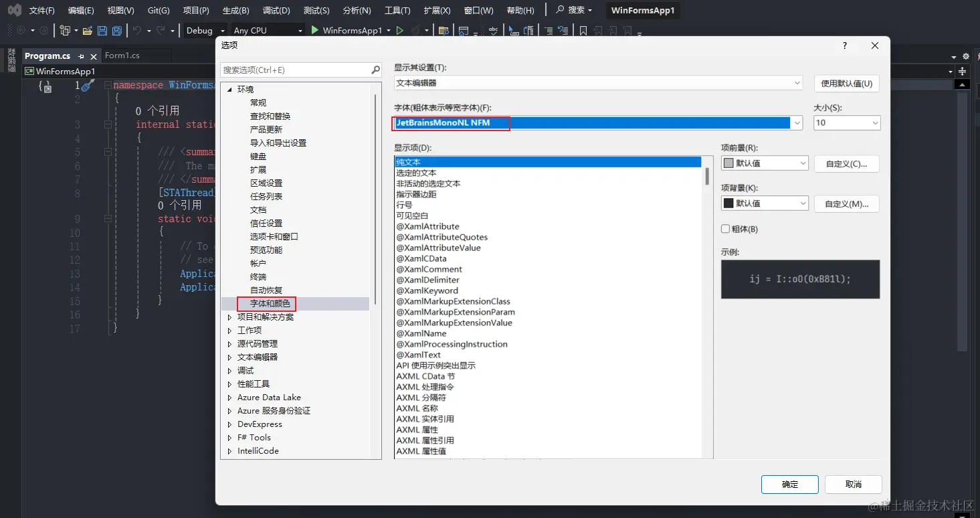This screenshot has height=518, width=980.
Task: Click the Uncomment Selection icon
Action: point(563,30)
